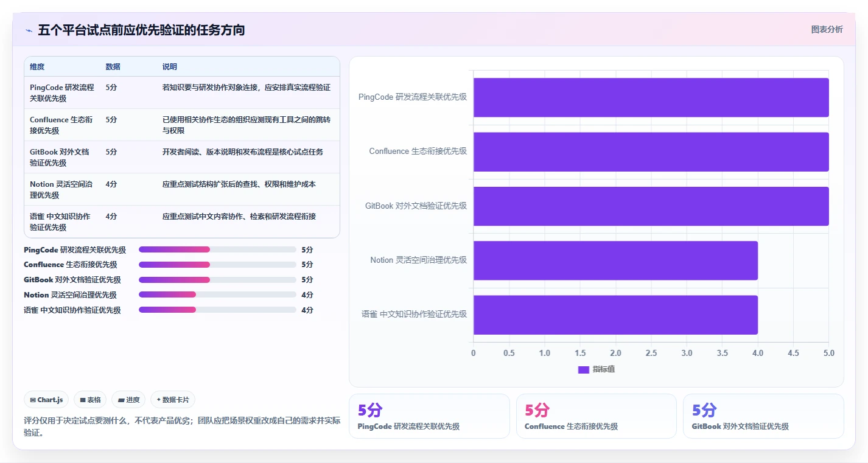This screenshot has width=868, height=463.
Task: Select the 表格 tag chip
Action: click(90, 400)
